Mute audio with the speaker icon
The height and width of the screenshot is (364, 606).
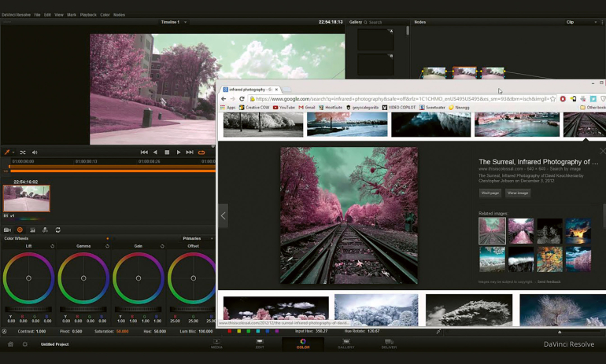(x=35, y=152)
